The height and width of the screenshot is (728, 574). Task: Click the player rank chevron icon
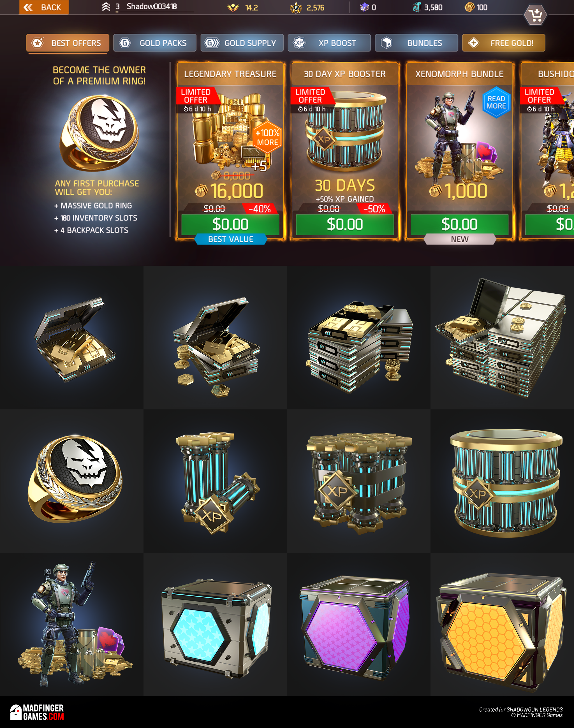click(106, 7)
